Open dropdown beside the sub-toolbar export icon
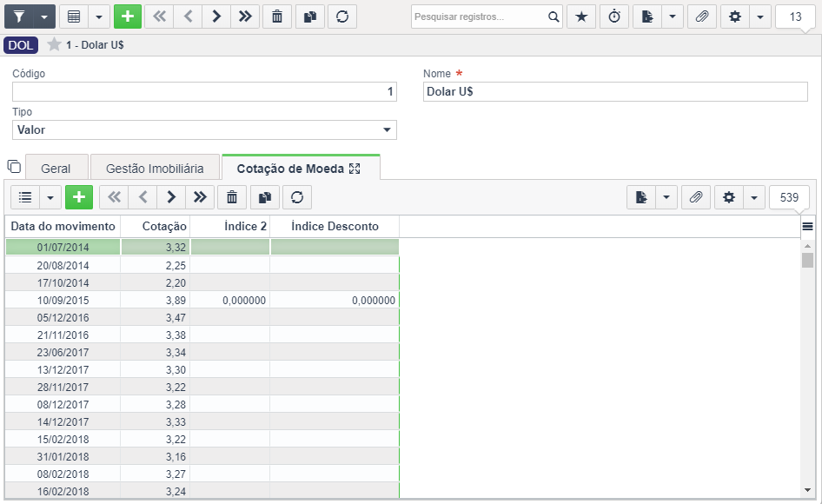 (x=666, y=197)
